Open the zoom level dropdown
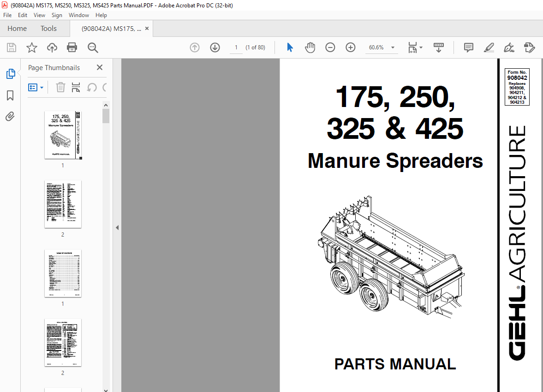The height and width of the screenshot is (392, 543). (x=393, y=48)
